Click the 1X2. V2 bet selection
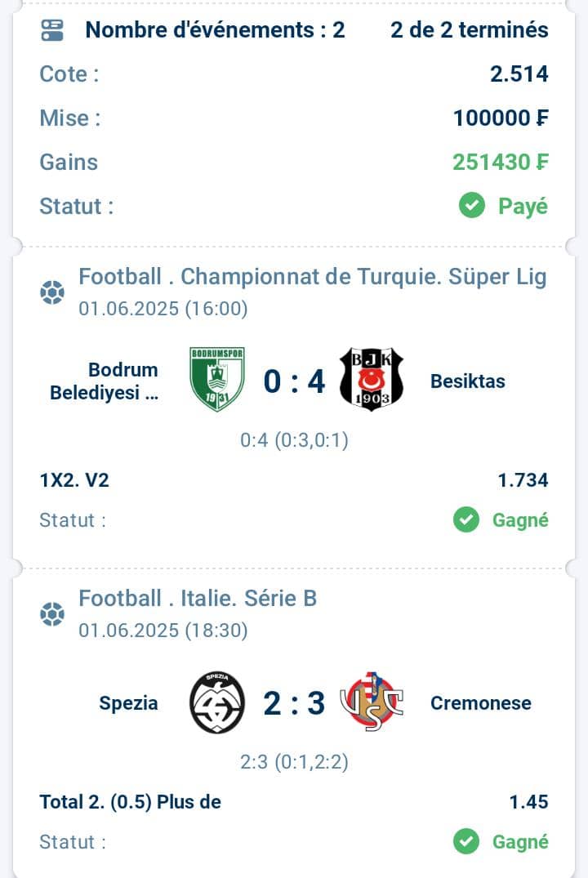 click(x=74, y=480)
